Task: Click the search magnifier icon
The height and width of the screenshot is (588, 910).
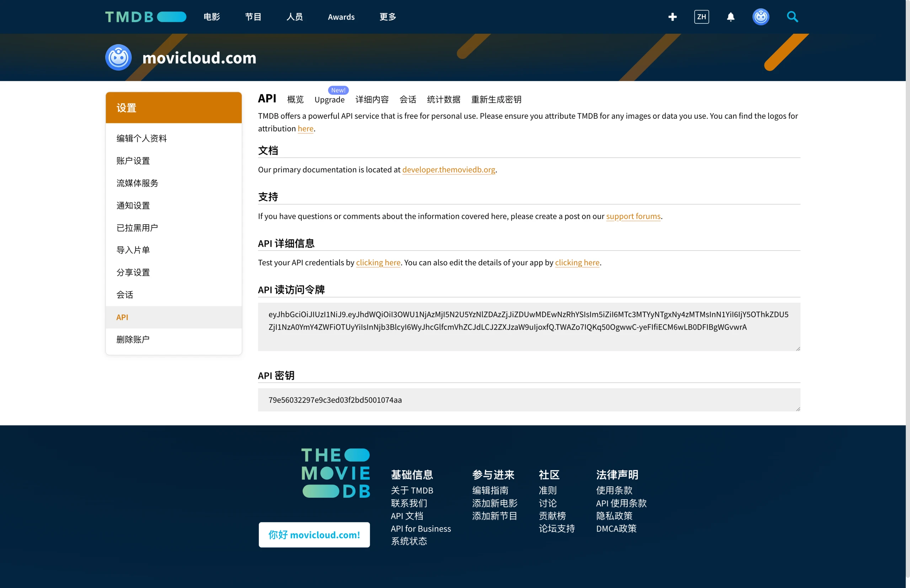Action: [x=792, y=17]
